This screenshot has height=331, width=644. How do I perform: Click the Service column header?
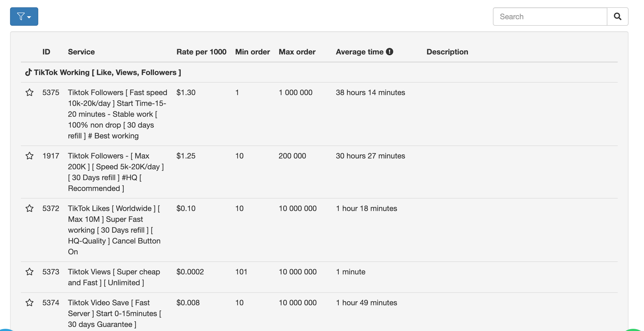click(81, 52)
